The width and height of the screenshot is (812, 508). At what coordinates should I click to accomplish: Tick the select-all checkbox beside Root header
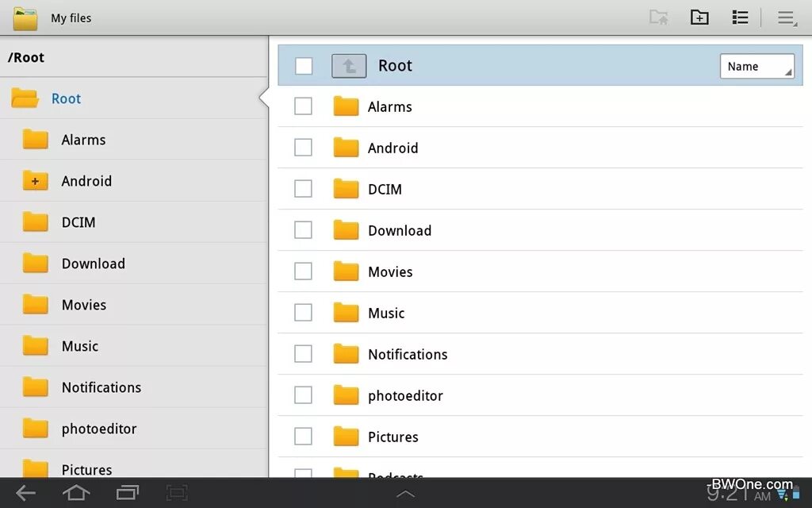coord(304,66)
